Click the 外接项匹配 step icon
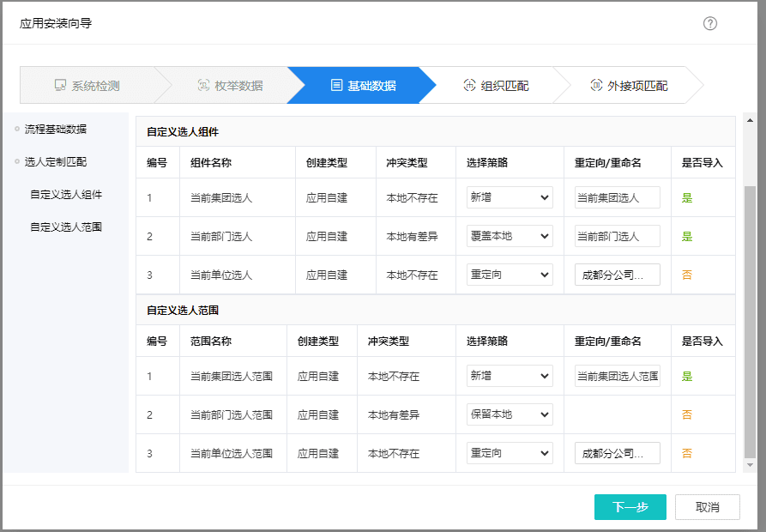 (x=596, y=86)
